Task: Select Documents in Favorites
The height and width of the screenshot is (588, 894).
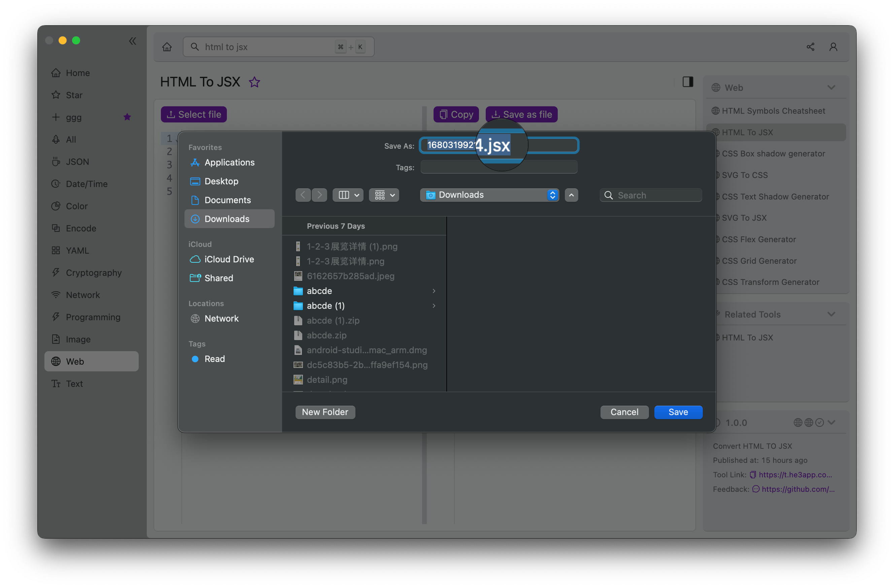Action: [x=230, y=200]
